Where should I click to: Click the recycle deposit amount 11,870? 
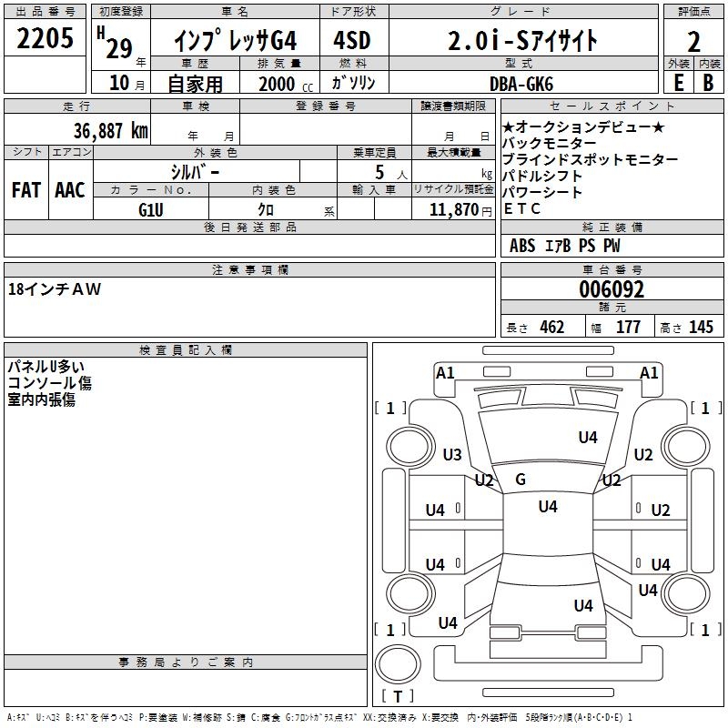click(451, 208)
